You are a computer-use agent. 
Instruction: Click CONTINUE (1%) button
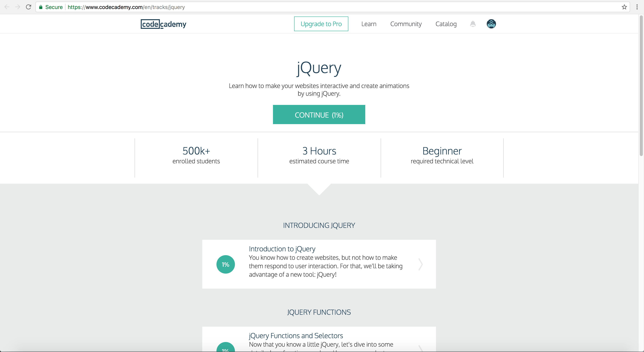pos(319,115)
